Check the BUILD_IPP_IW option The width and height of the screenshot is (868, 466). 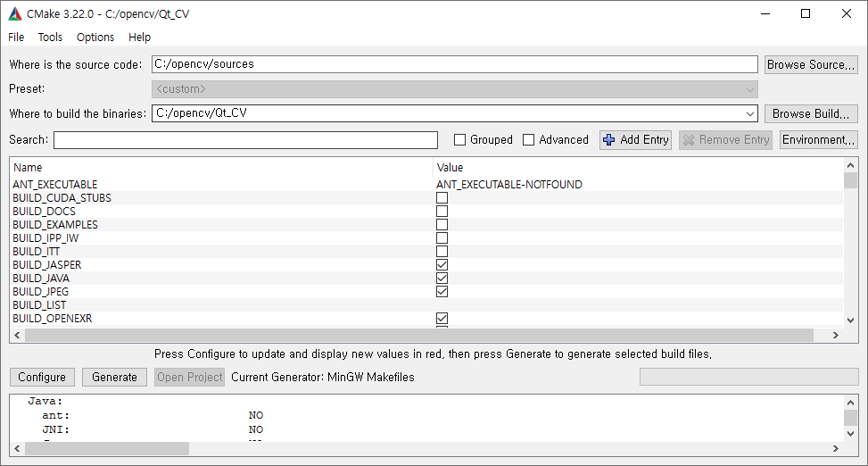[442, 237]
